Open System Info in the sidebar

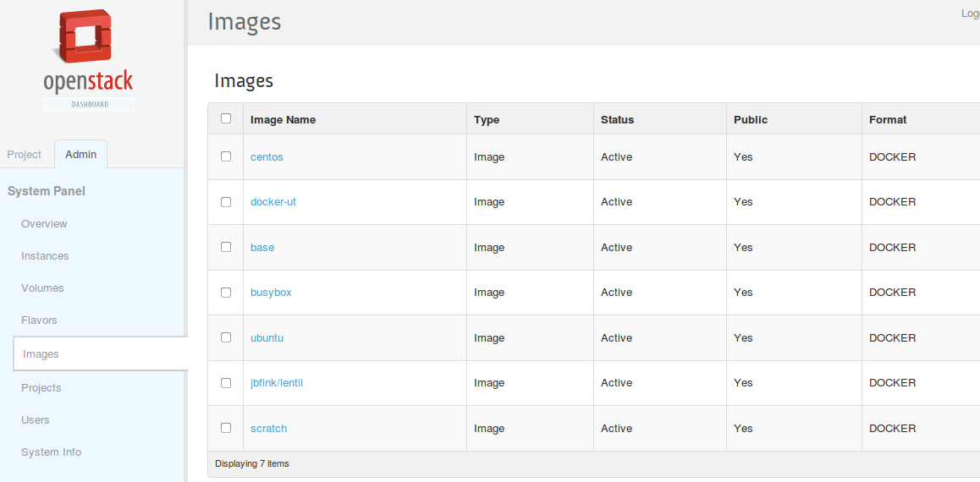pos(52,452)
